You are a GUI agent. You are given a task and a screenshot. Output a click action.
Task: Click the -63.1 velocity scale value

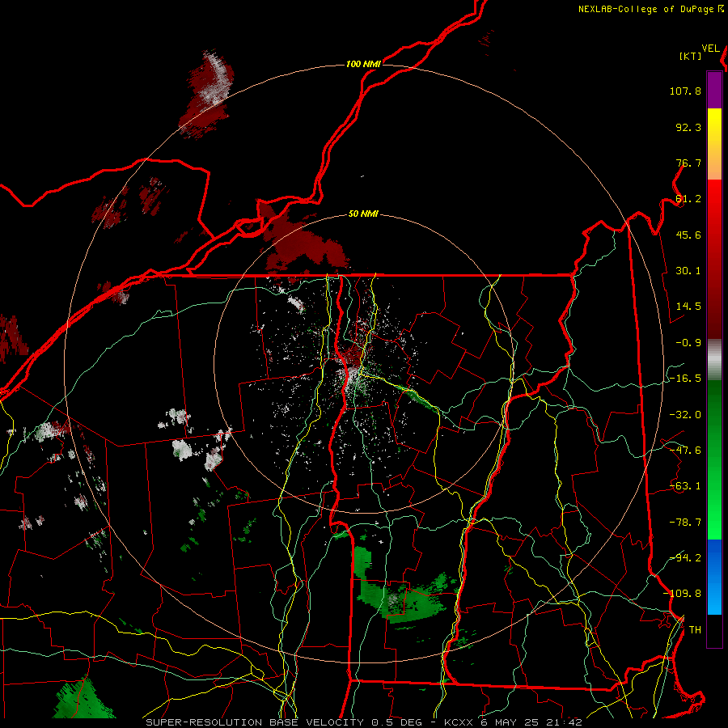click(x=685, y=486)
